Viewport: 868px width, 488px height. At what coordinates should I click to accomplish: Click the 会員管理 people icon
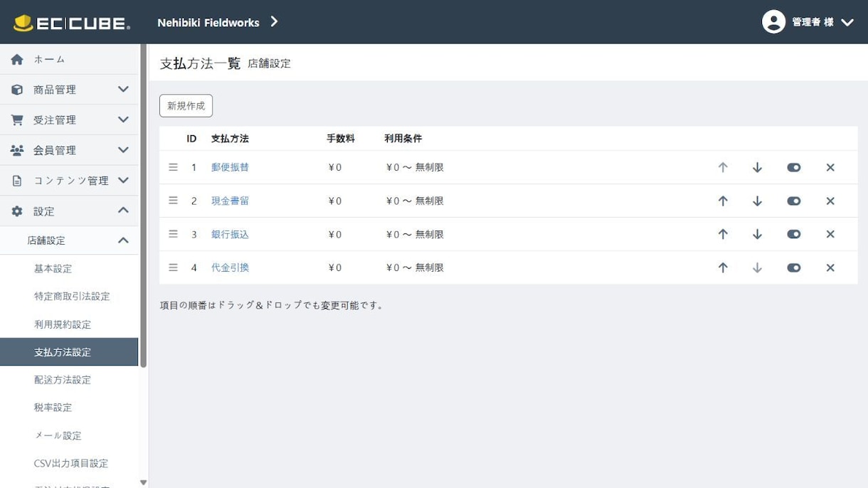tap(17, 150)
